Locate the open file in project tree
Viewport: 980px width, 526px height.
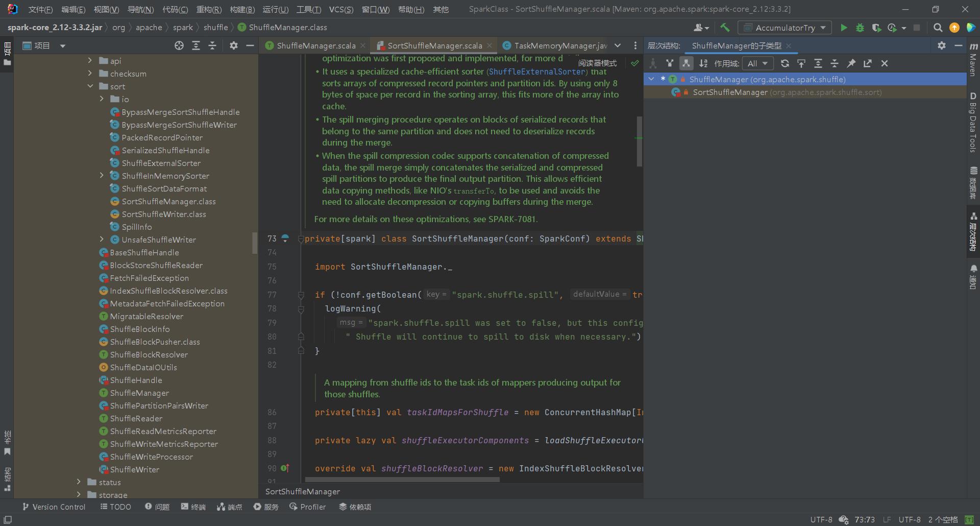click(x=179, y=45)
